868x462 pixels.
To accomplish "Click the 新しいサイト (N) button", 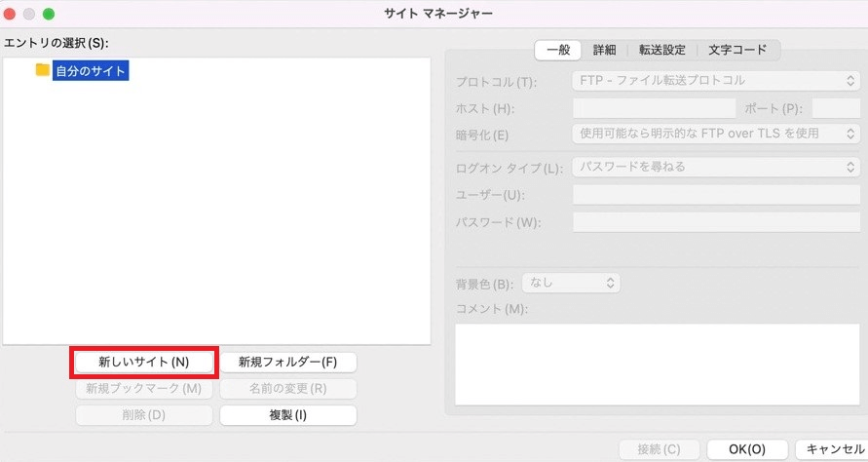I will [144, 362].
